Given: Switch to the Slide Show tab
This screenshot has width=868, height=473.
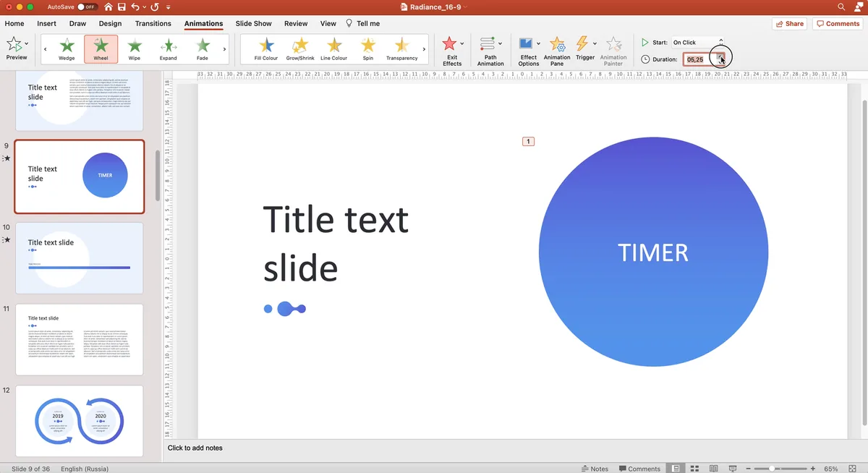Looking at the screenshot, I should tap(254, 23).
